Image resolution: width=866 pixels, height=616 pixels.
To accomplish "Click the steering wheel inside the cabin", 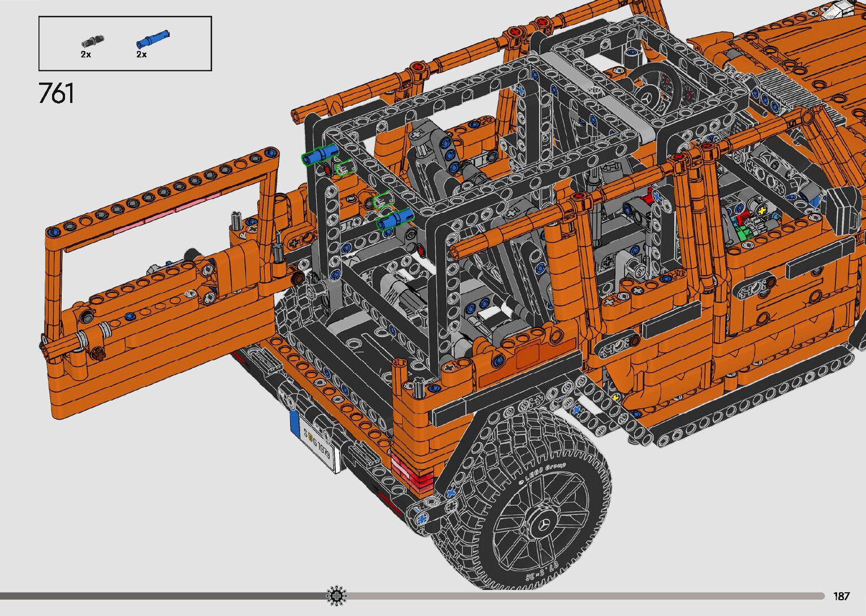I will (x=651, y=85).
